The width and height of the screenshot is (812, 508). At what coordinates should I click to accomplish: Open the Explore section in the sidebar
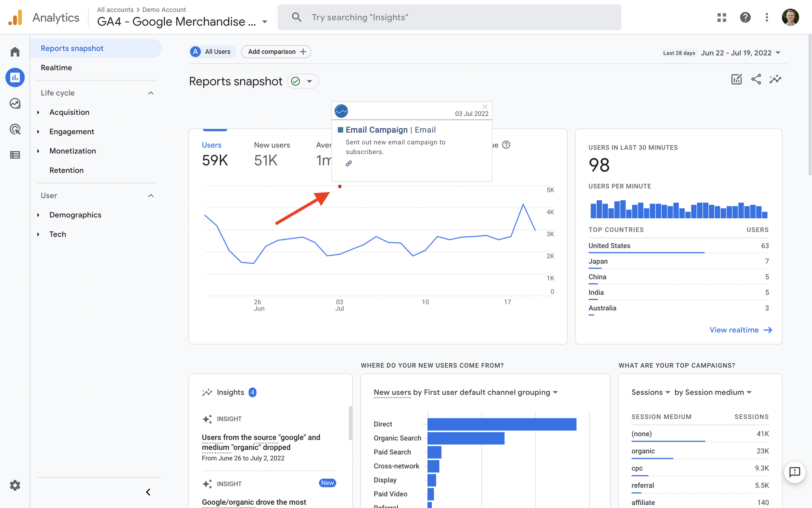(x=15, y=103)
